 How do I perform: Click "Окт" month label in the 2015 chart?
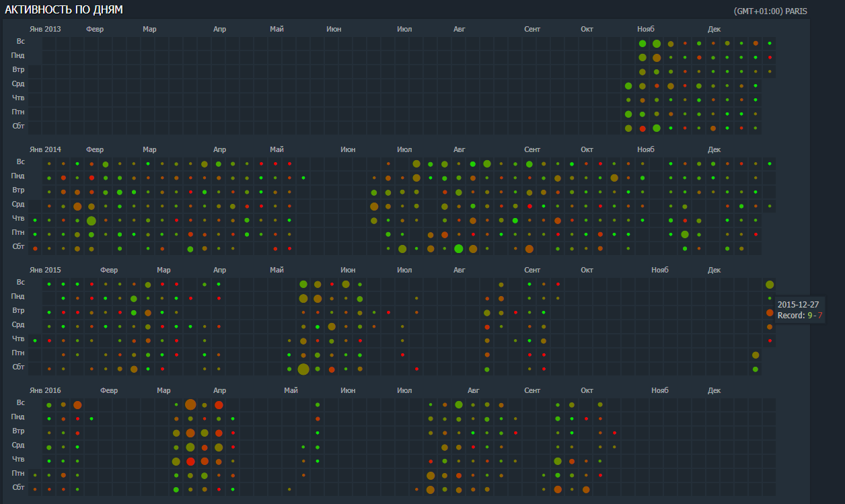click(587, 270)
